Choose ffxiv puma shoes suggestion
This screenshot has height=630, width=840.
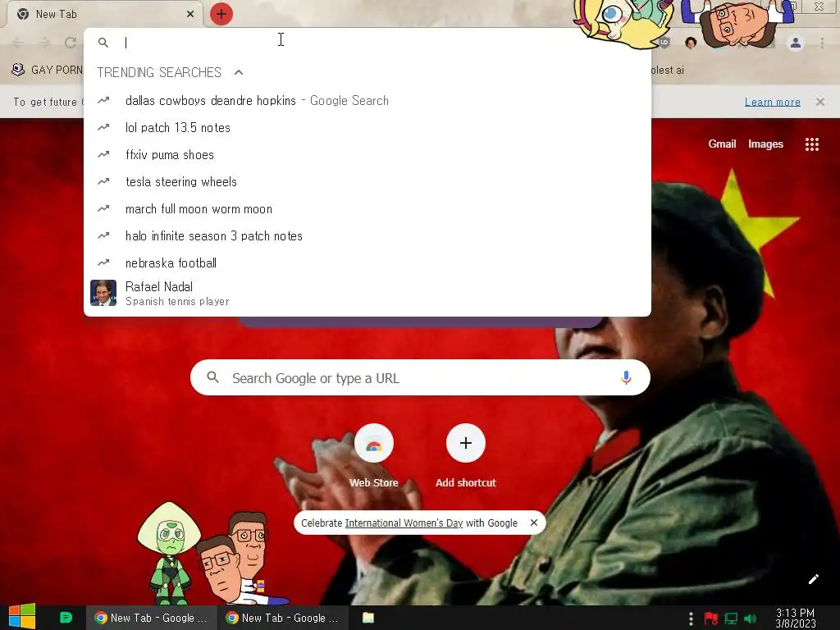pyautogui.click(x=367, y=155)
